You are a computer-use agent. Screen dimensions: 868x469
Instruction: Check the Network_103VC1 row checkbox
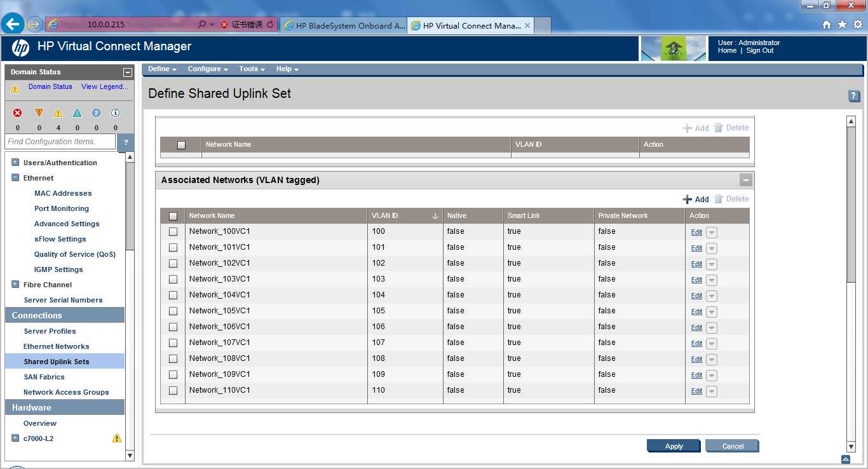point(173,280)
